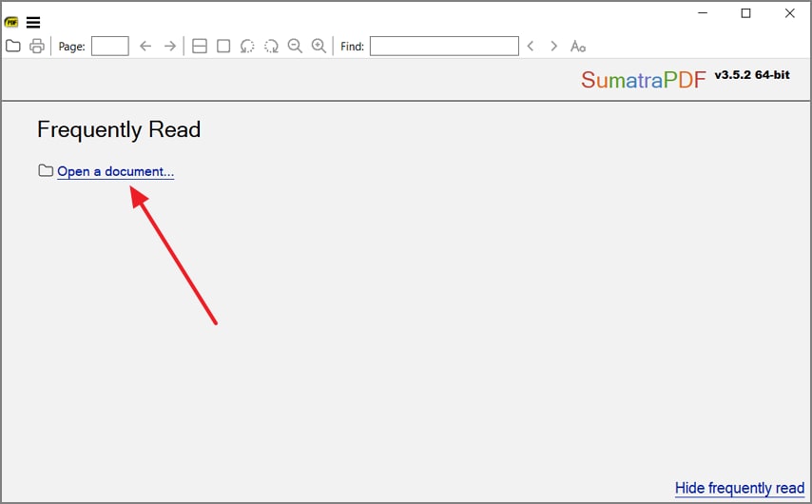This screenshot has width=812, height=504.
Task: Focus the Page number field
Action: [109, 46]
